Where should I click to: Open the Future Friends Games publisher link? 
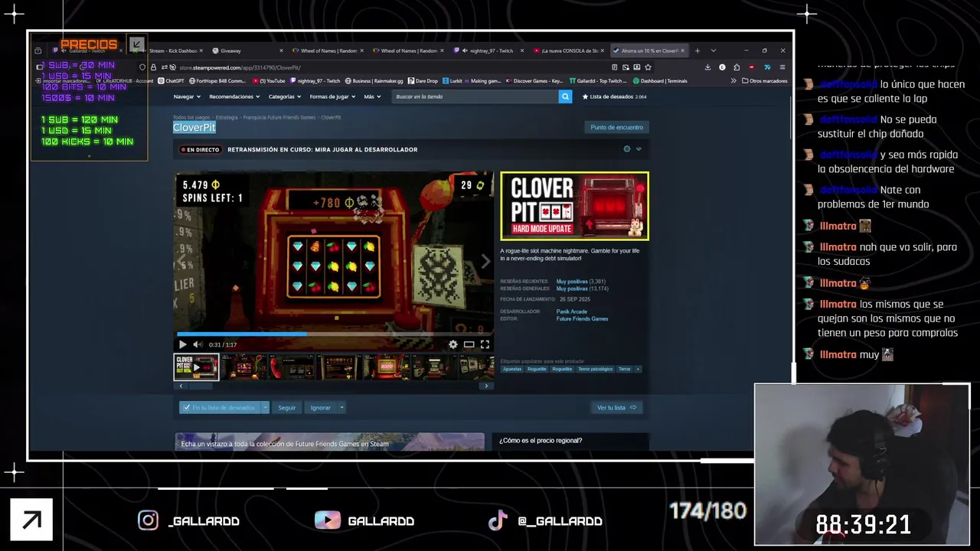[582, 318]
